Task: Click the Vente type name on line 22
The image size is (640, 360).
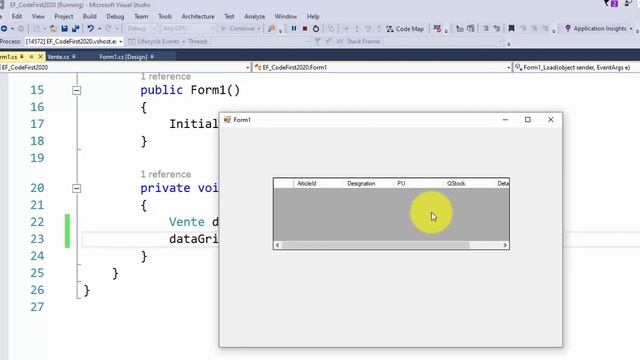Action: pyautogui.click(x=187, y=222)
